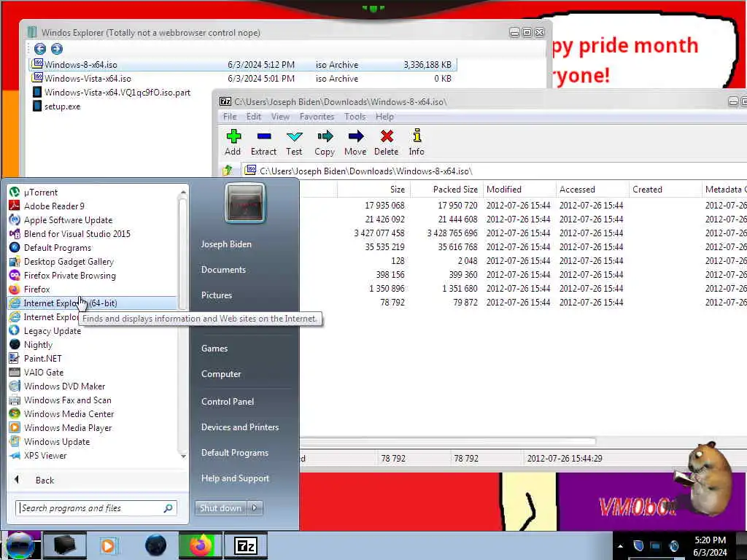
Task: Click the 7-Zip Info toolbar icon
Action: 417,136
